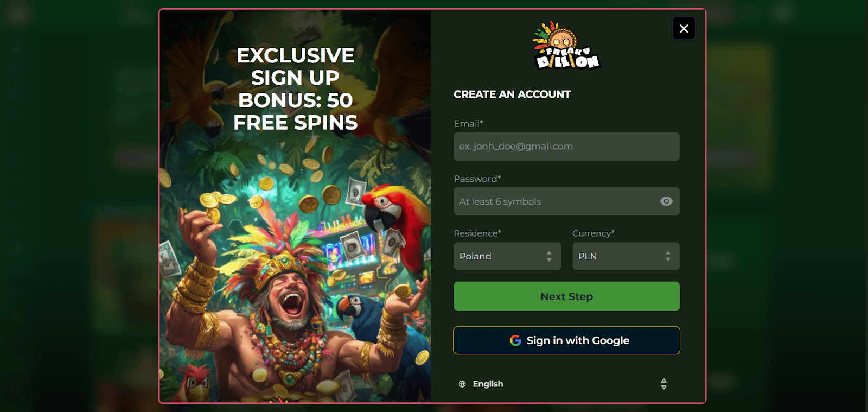Close the sign up dialog
This screenshot has height=412, width=868.
tap(684, 28)
